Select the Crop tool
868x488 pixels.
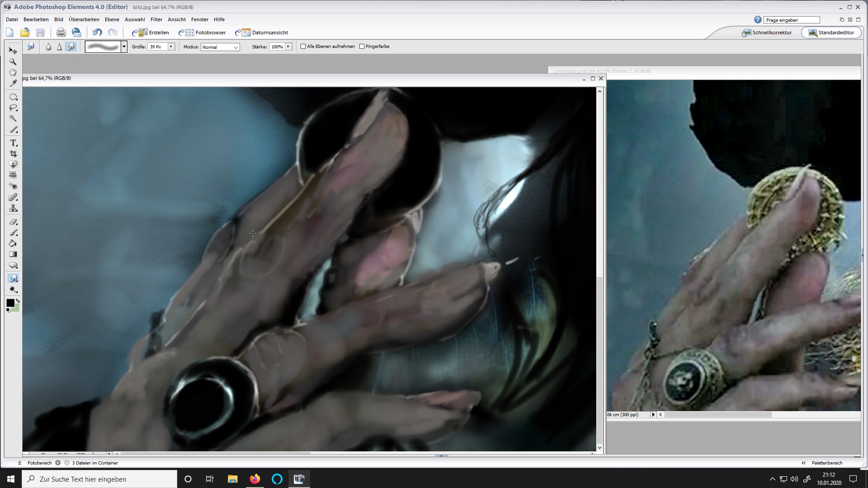pos(13,154)
